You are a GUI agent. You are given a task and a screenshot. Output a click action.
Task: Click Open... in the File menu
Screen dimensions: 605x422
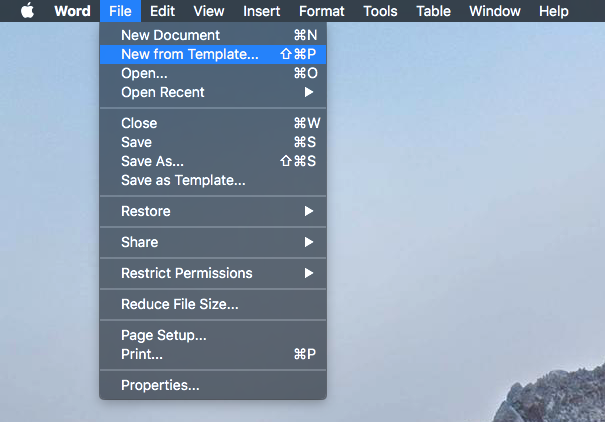tap(144, 73)
